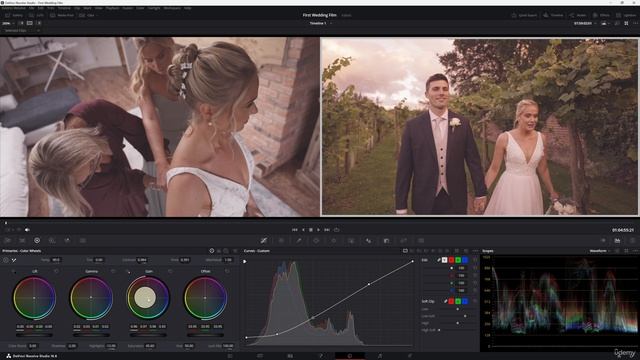Screen dimensions: 640x360
Task: Reset the Offset wheel
Action: pyautogui.click(x=227, y=271)
